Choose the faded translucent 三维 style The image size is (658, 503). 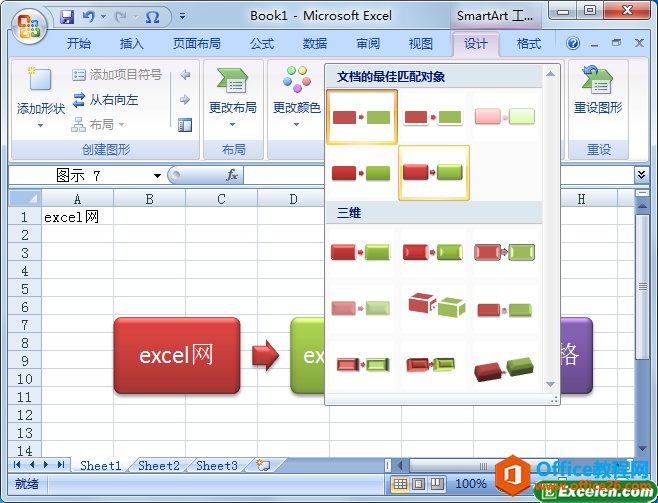click(x=362, y=309)
